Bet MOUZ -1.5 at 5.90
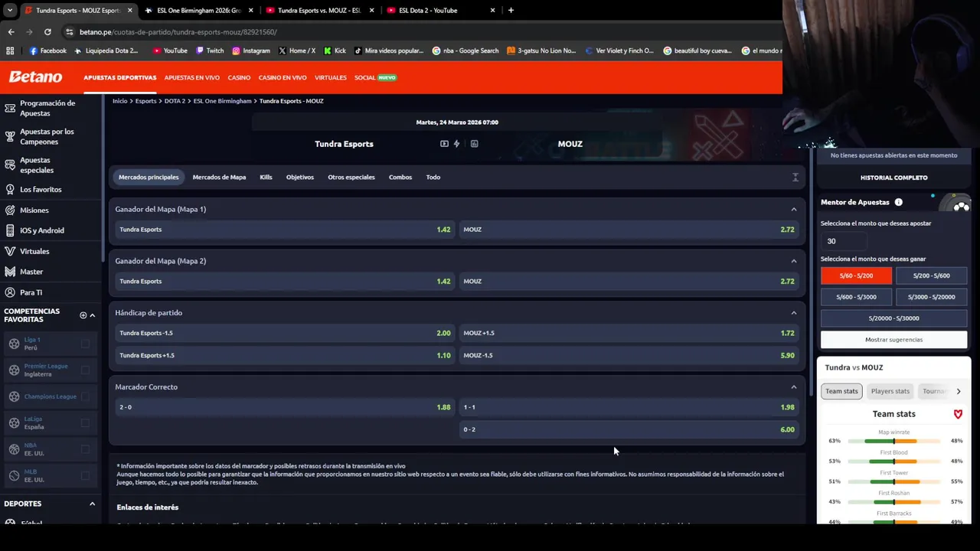 pos(631,355)
